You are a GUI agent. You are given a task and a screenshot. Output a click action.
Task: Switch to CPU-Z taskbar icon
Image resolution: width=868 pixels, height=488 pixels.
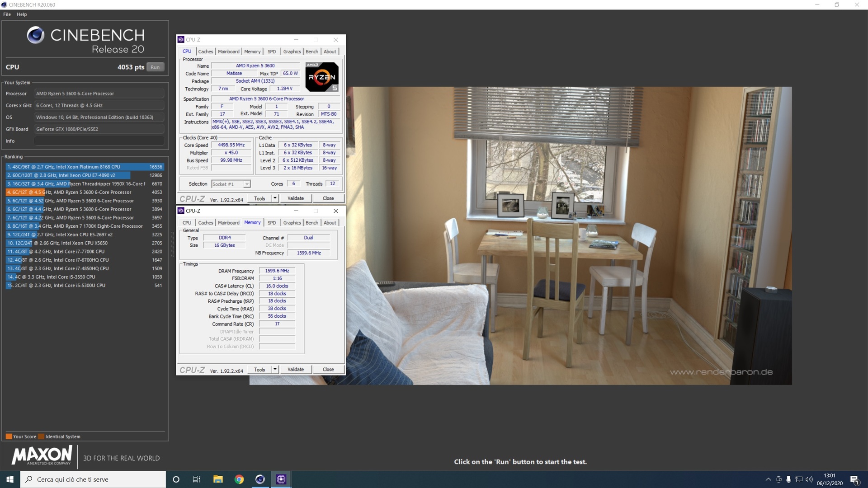click(x=281, y=479)
